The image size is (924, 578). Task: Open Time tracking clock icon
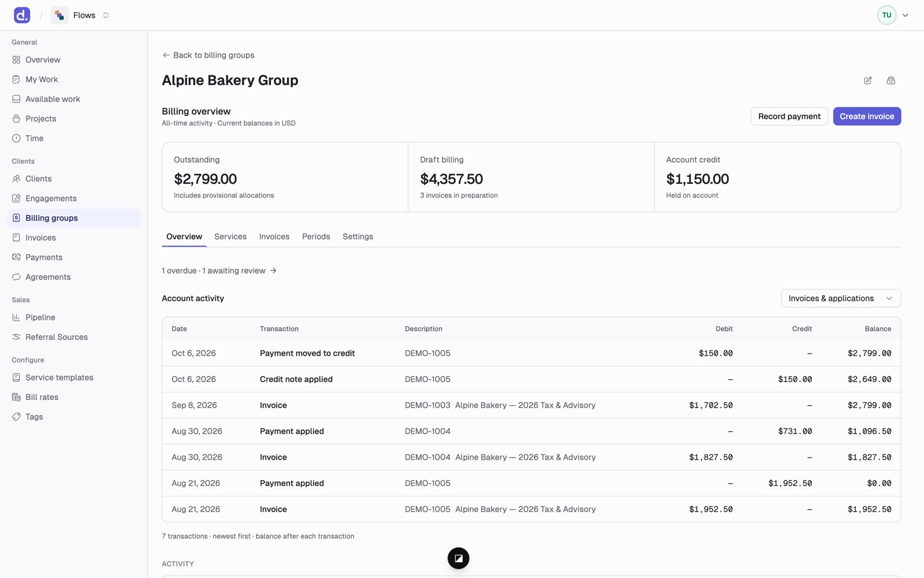click(16, 138)
